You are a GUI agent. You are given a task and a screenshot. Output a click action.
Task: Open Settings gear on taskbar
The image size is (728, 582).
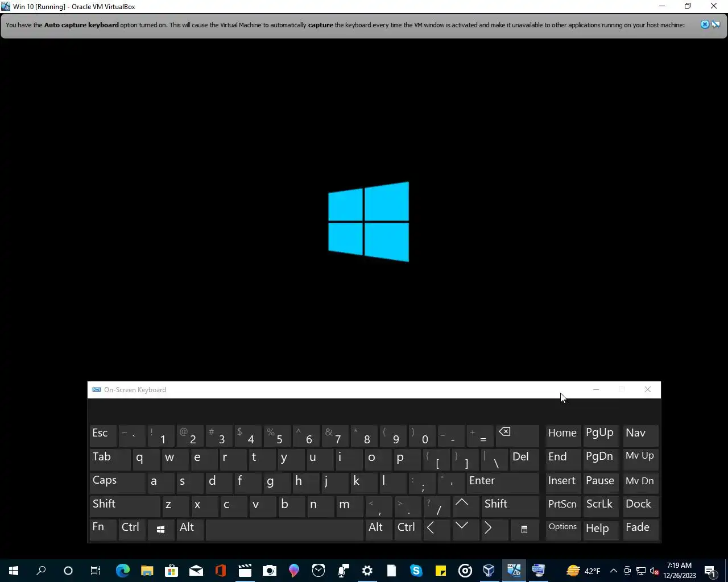coord(367,571)
